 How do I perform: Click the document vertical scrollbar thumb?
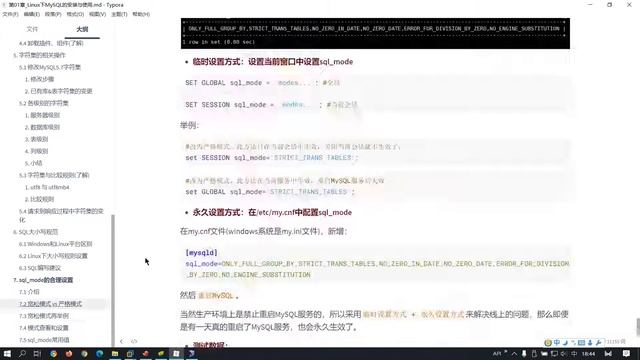638,327
